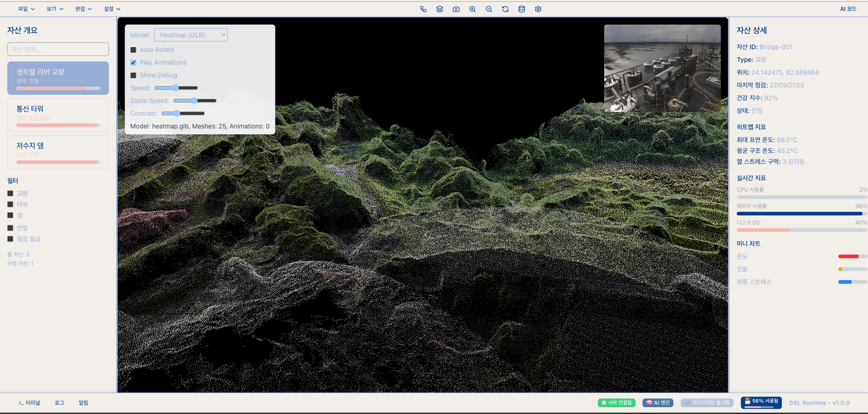Expand the 설정 menu

[112, 9]
